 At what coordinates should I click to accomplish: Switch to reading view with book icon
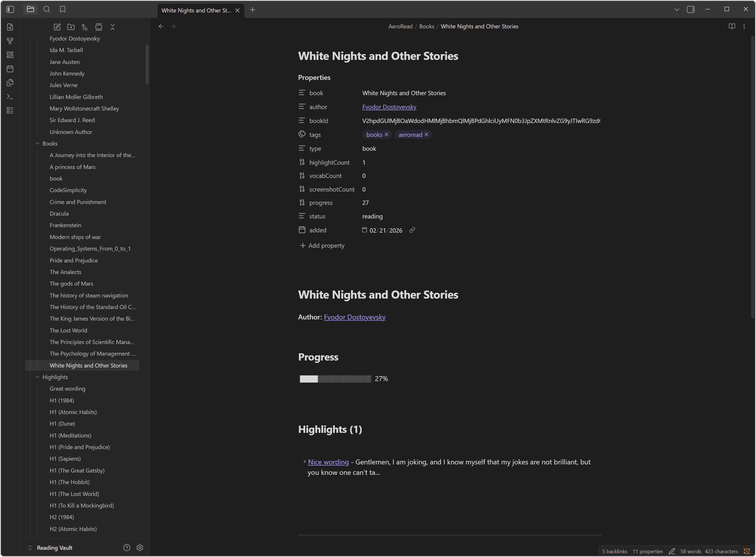tap(732, 26)
